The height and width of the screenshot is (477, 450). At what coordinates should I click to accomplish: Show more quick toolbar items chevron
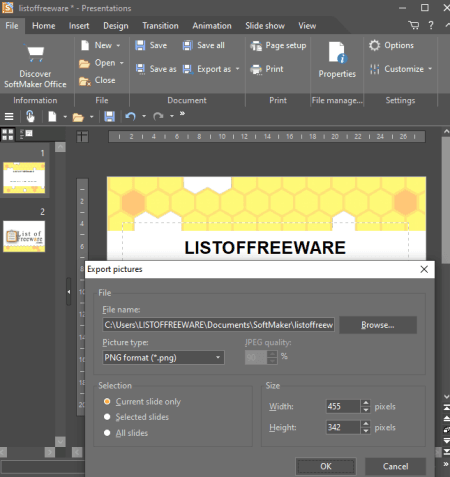click(182, 114)
